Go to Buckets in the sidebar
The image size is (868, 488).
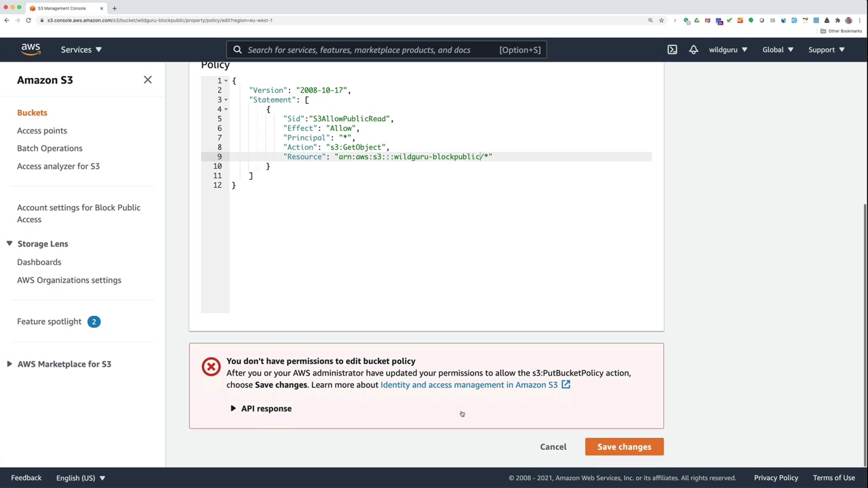tap(32, 113)
